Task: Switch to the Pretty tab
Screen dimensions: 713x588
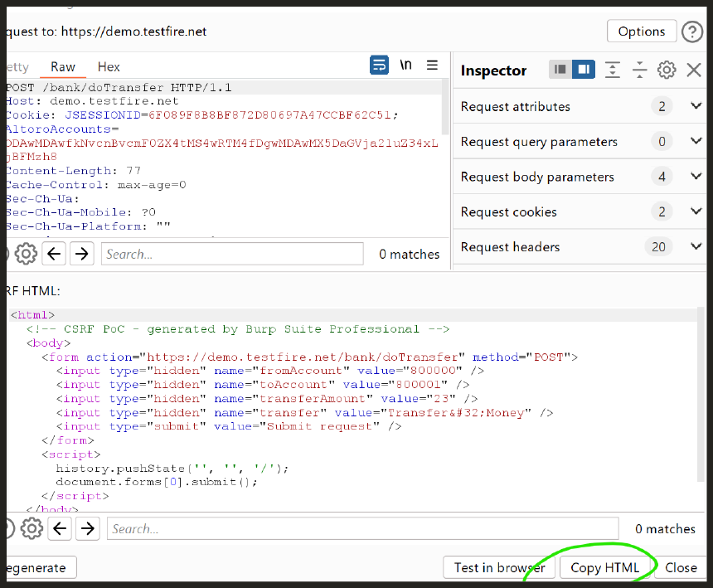Action: coord(18,67)
